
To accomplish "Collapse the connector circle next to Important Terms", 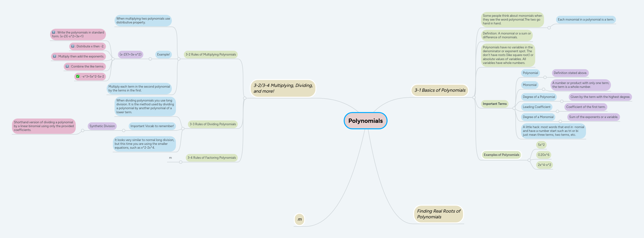I will click(514, 108).
